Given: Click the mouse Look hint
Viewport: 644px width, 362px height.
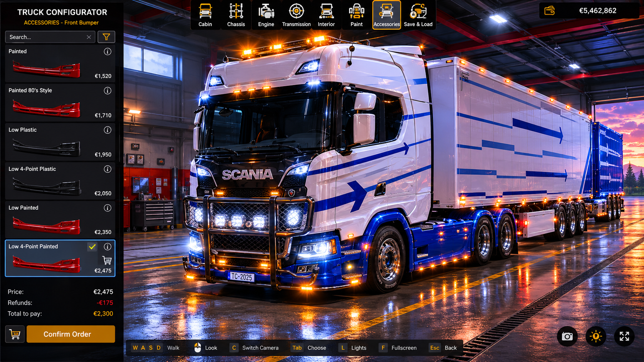Looking at the screenshot, I should point(205,348).
